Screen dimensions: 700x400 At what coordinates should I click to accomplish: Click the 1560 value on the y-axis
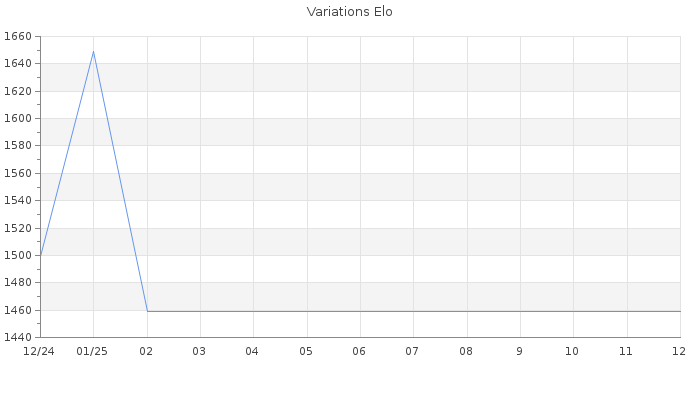(x=19, y=174)
